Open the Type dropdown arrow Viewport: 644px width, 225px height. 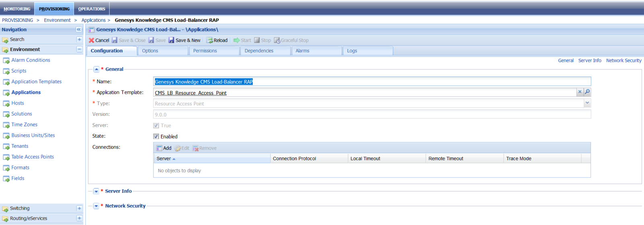point(587,103)
